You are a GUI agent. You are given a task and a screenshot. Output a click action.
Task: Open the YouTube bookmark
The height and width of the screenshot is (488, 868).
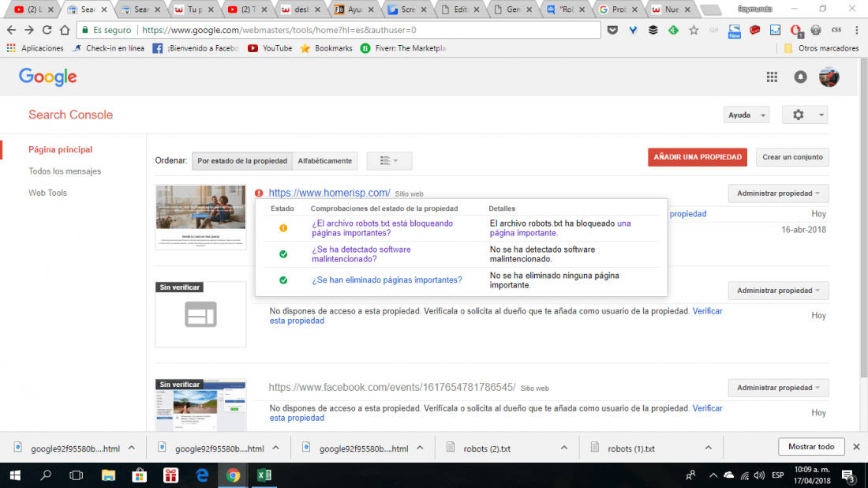(x=270, y=48)
